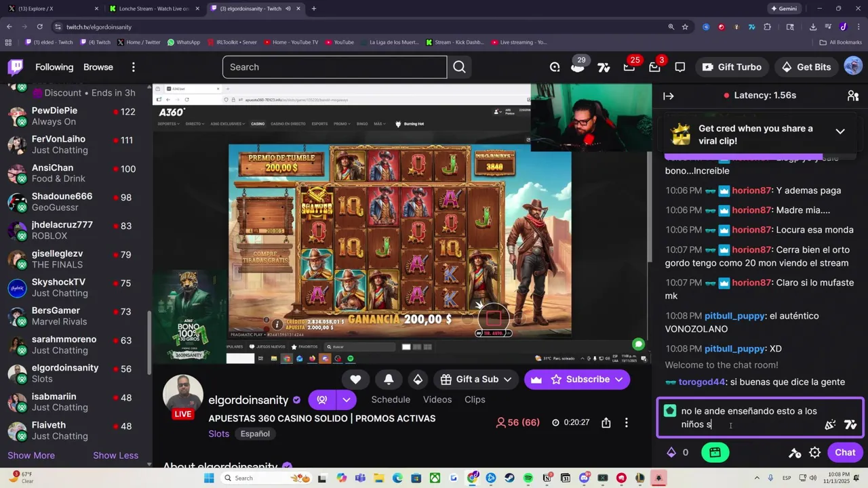Open the channel points green button
This screenshot has height=488, width=868.
click(x=715, y=452)
